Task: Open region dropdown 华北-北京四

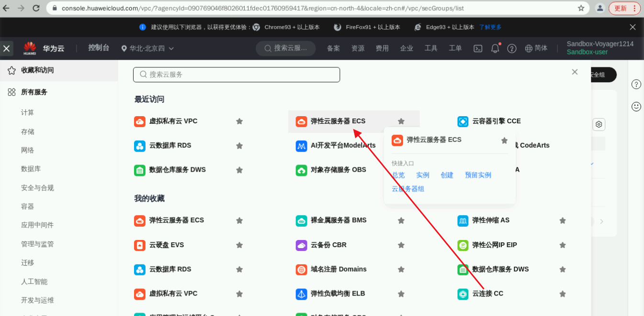Action: coord(147,48)
